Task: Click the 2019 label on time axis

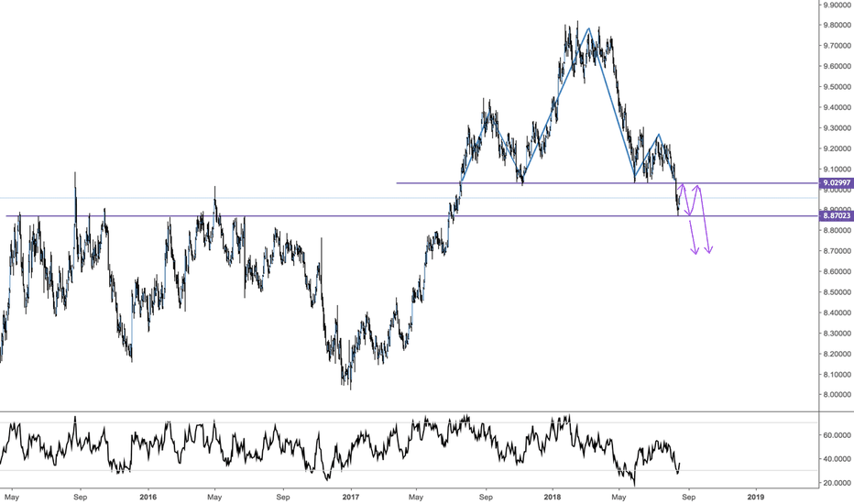Action: pos(755,497)
